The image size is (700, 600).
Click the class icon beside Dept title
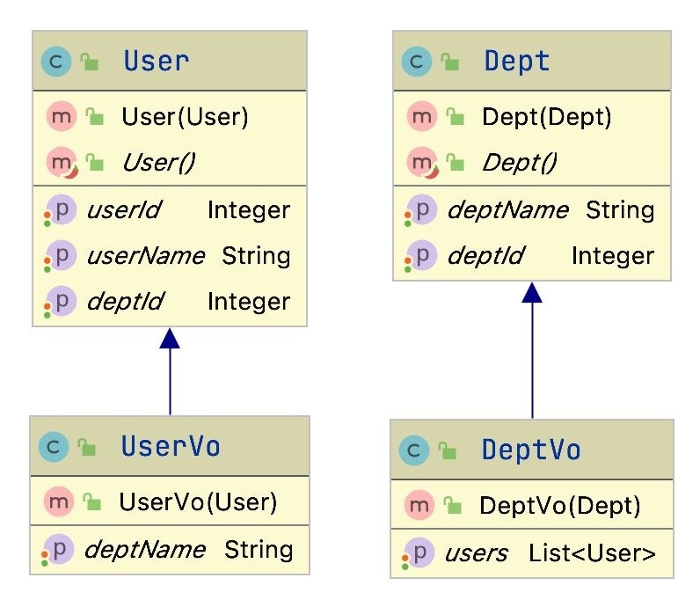tap(417, 61)
